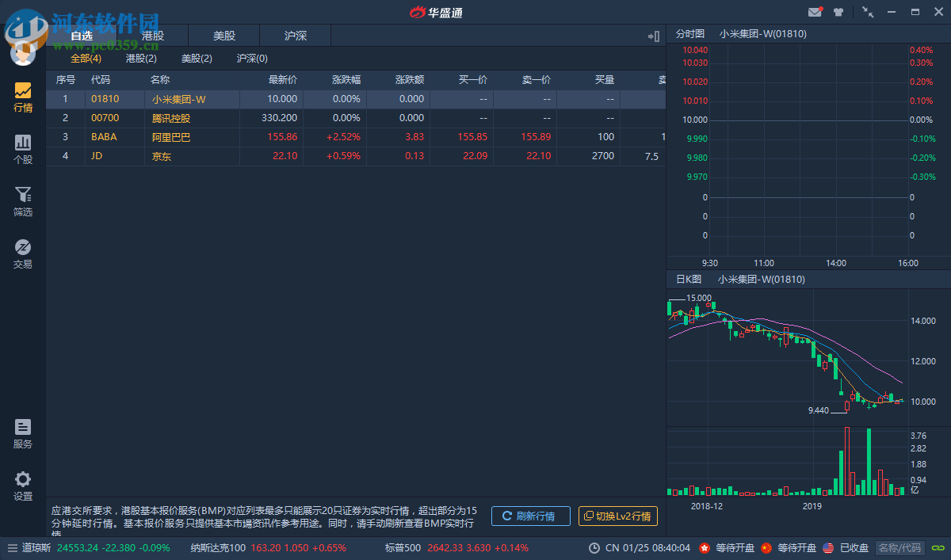Switch to the 美股 main tab

click(224, 36)
